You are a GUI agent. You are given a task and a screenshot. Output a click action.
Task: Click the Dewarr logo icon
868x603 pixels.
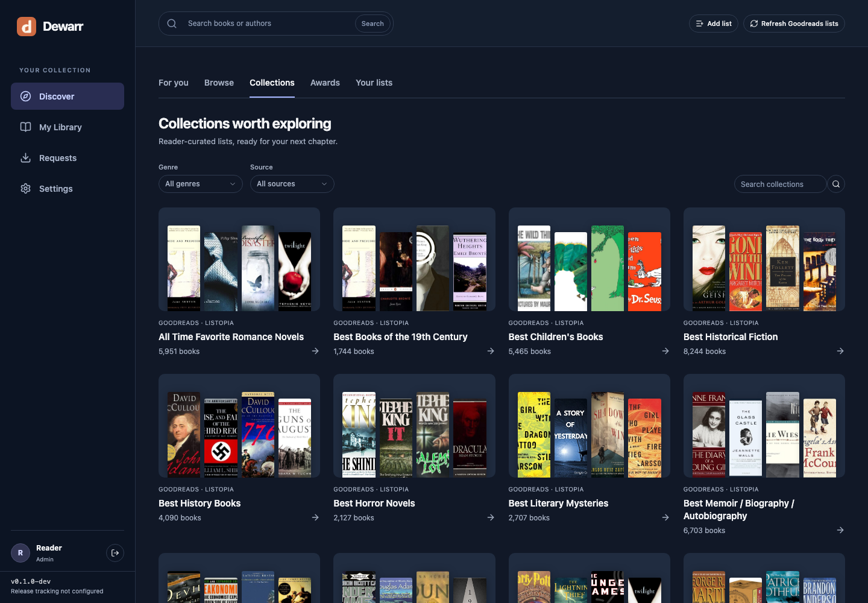click(x=27, y=27)
